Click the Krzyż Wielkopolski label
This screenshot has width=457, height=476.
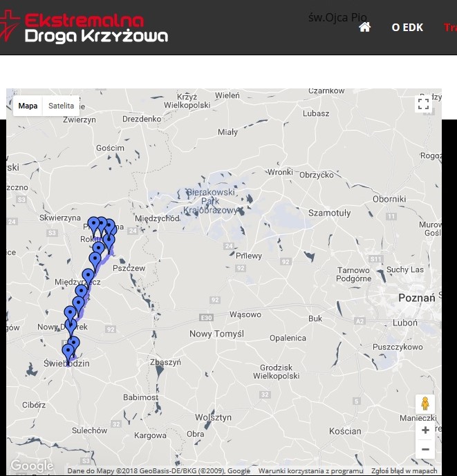pos(187,101)
